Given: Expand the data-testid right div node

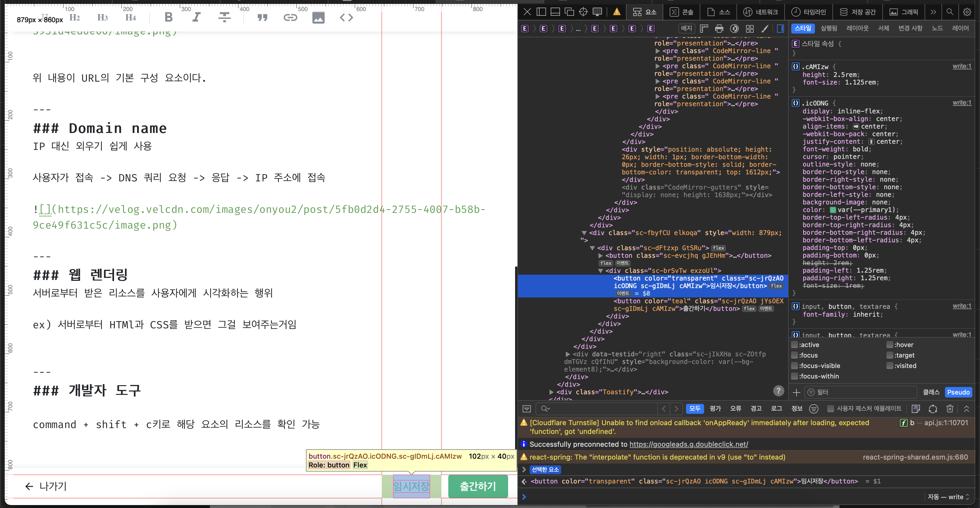Looking at the screenshot, I should click(x=568, y=354).
